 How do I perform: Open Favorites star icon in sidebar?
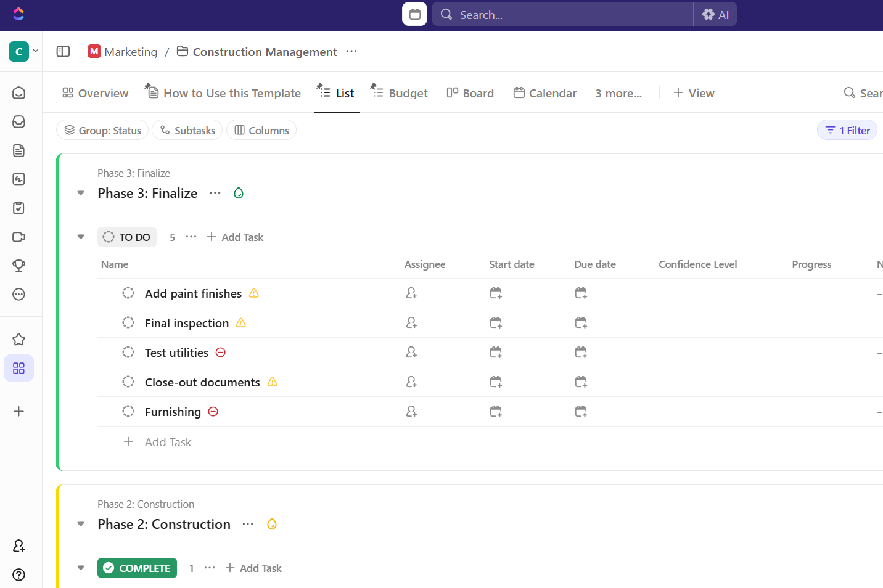(x=19, y=340)
